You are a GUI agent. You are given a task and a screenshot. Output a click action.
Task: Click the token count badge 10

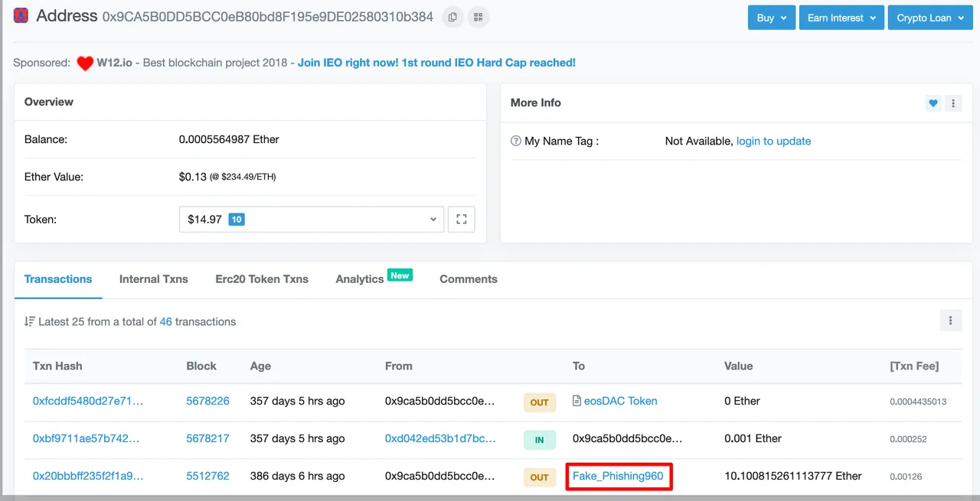tap(237, 220)
